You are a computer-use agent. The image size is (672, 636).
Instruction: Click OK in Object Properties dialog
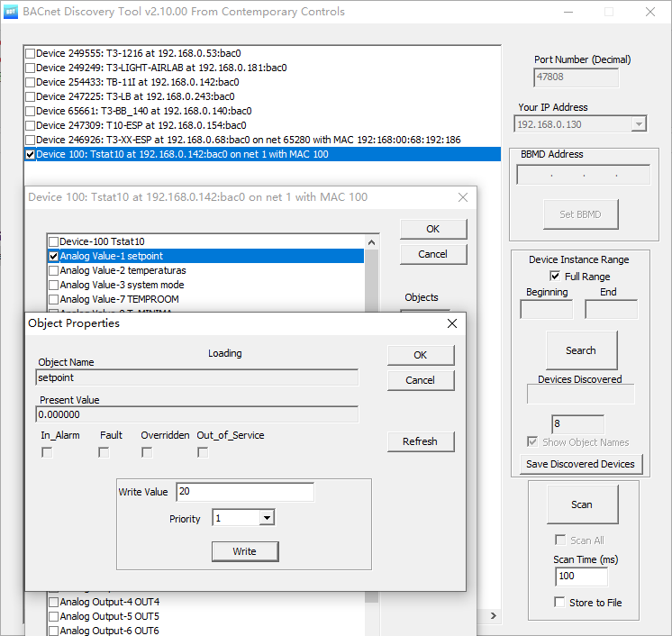tap(420, 355)
